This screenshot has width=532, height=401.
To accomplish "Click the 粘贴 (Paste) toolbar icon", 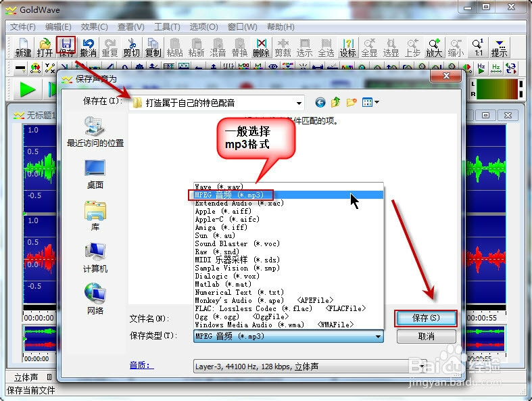I will [x=174, y=47].
